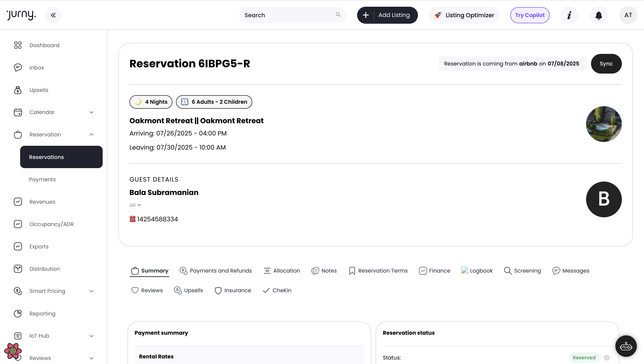Go to Payments in sidebar

[42, 180]
